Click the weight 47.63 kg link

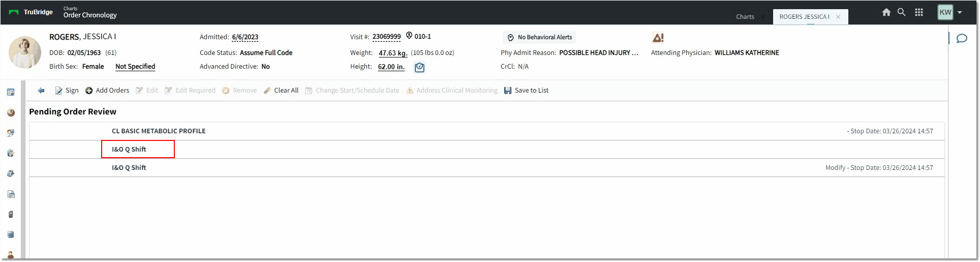pyautogui.click(x=393, y=53)
